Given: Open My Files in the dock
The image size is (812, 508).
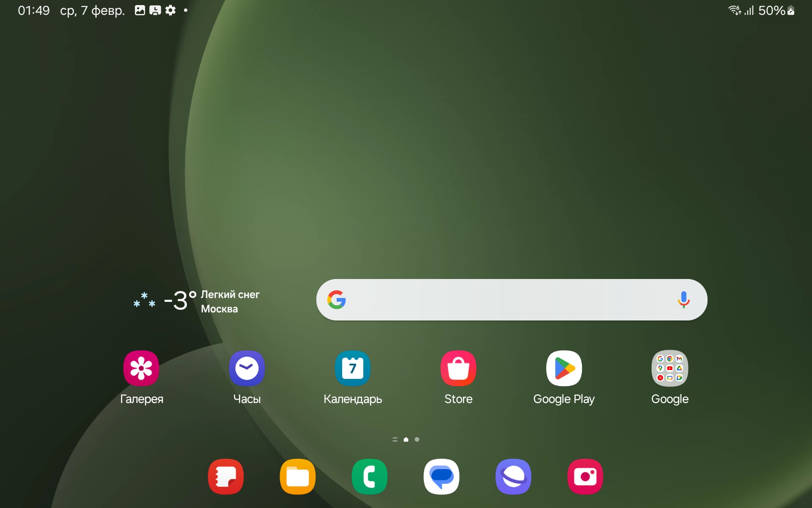Looking at the screenshot, I should (298, 477).
